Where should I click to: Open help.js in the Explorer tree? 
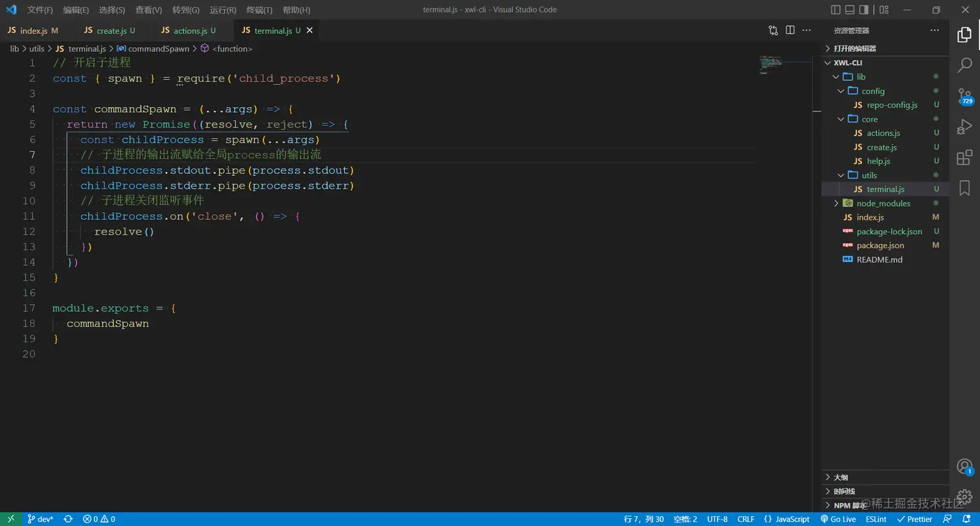coord(885,161)
